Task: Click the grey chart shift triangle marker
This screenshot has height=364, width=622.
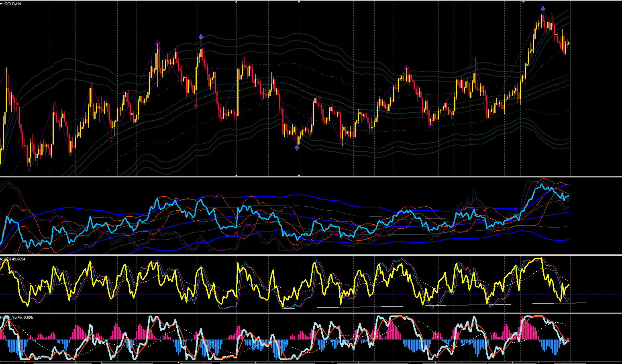Action: point(523,2)
